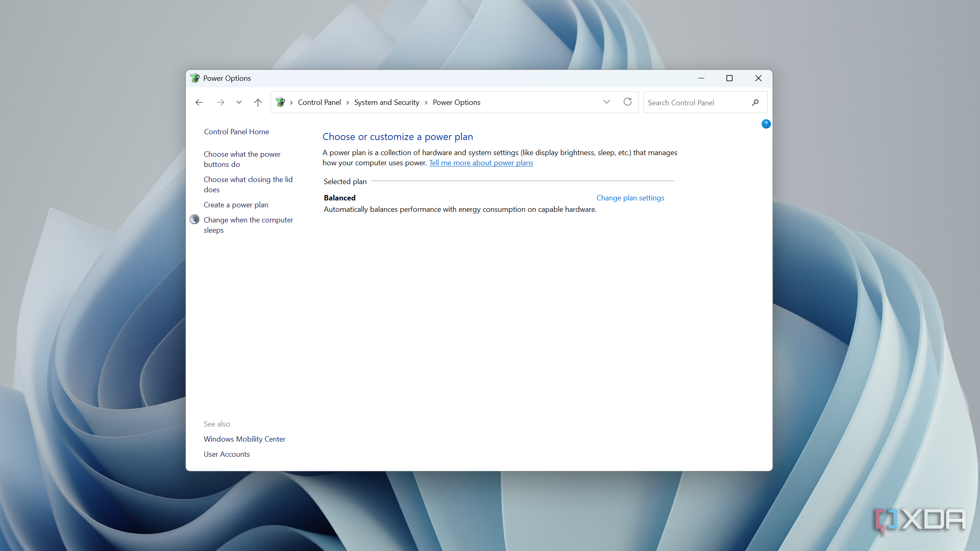
Task: Click the search magnifier icon
Action: (755, 102)
